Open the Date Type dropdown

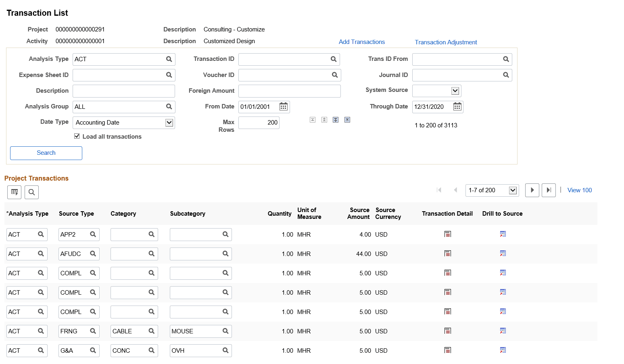click(170, 122)
